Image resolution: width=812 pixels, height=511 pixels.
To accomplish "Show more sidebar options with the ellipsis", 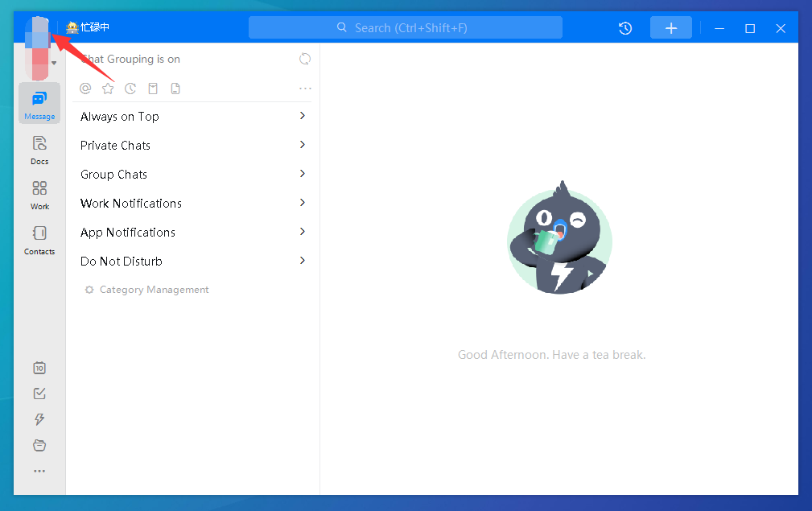I will click(39, 471).
